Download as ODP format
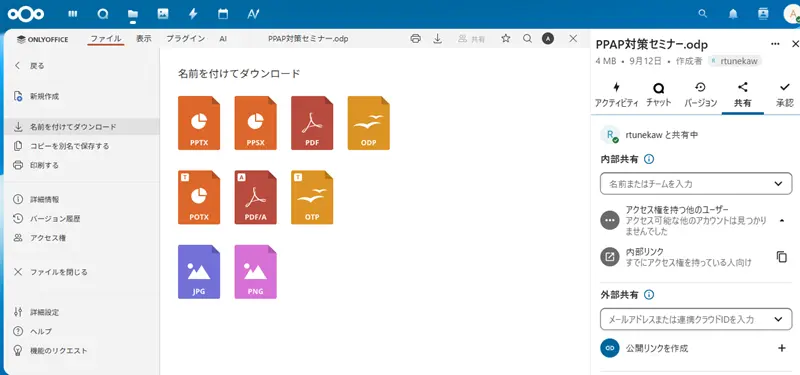This screenshot has width=800, height=375. 369,123
